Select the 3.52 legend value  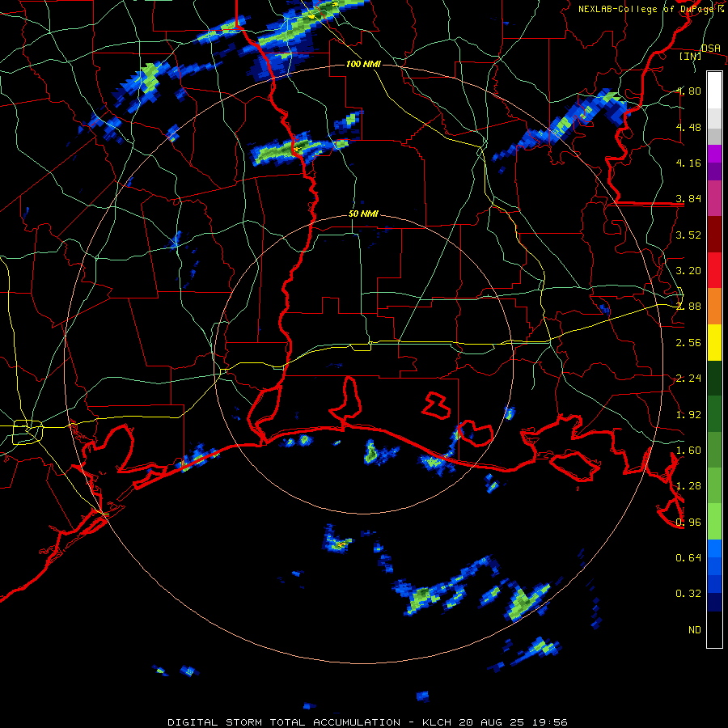(689, 235)
